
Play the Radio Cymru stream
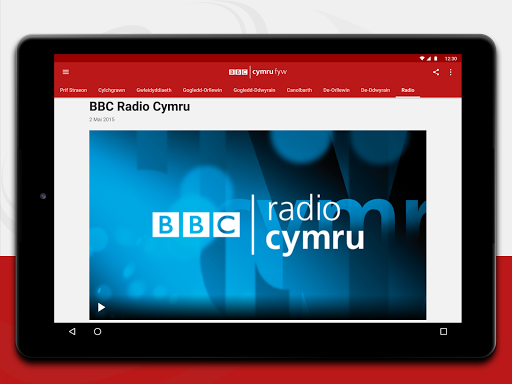click(101, 307)
